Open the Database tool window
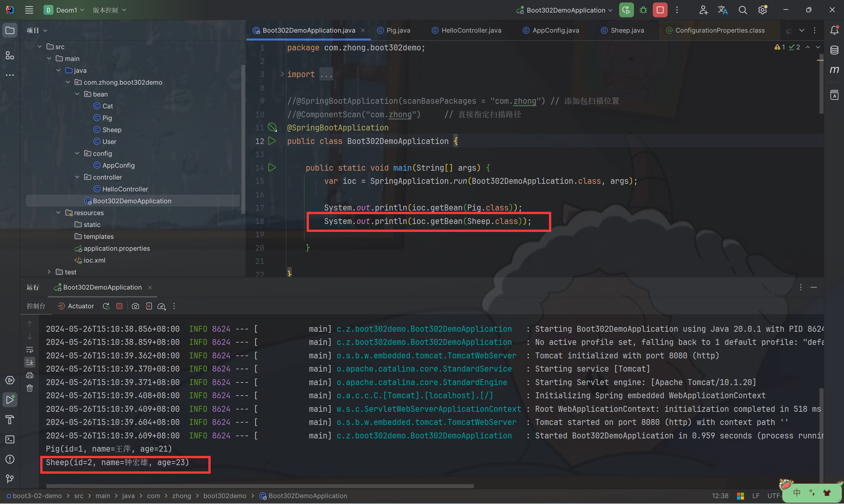Viewport: 844px width, 504px height. coord(834,50)
